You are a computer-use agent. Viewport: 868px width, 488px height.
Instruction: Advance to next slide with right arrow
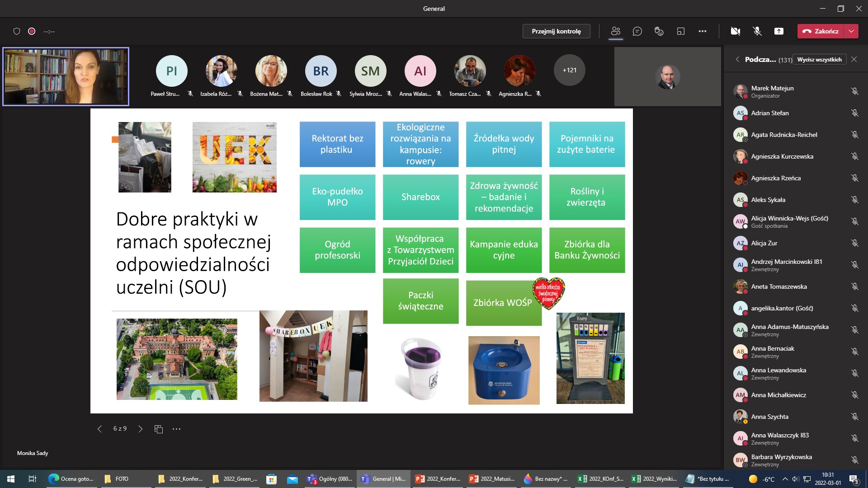[140, 429]
